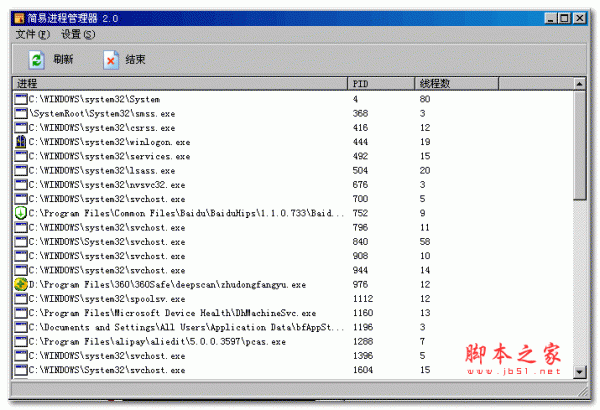This screenshot has width=600, height=410.
Task: Click the svchost.exe icon with PID 944
Action: click(x=21, y=270)
